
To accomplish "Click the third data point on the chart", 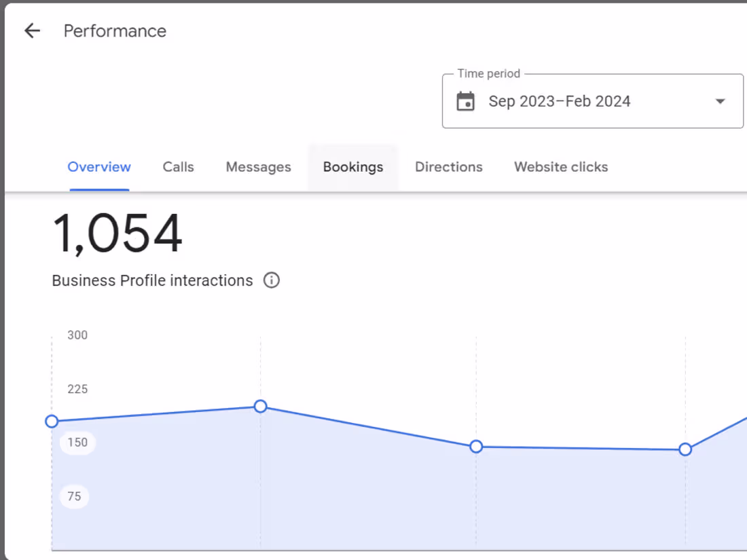I will click(476, 447).
